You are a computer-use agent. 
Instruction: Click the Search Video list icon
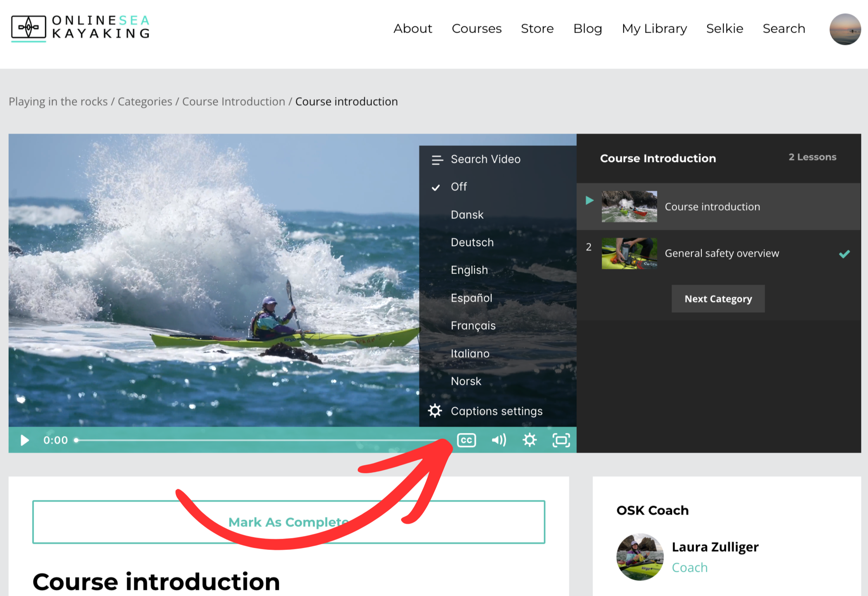(x=437, y=160)
